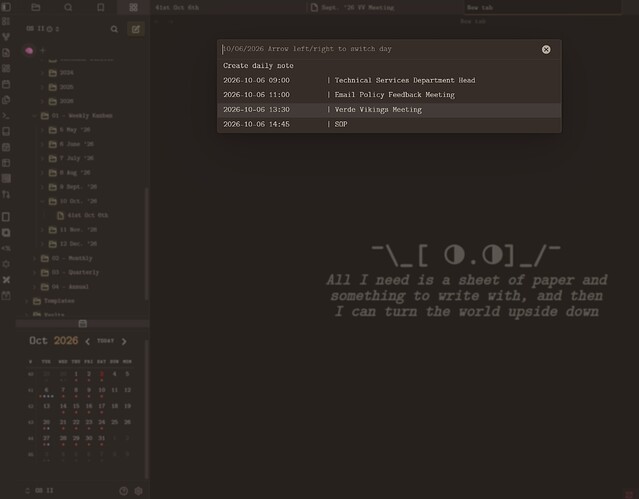Open the file explorer folder tab icon
This screenshot has height=499, width=639.
[36, 7]
